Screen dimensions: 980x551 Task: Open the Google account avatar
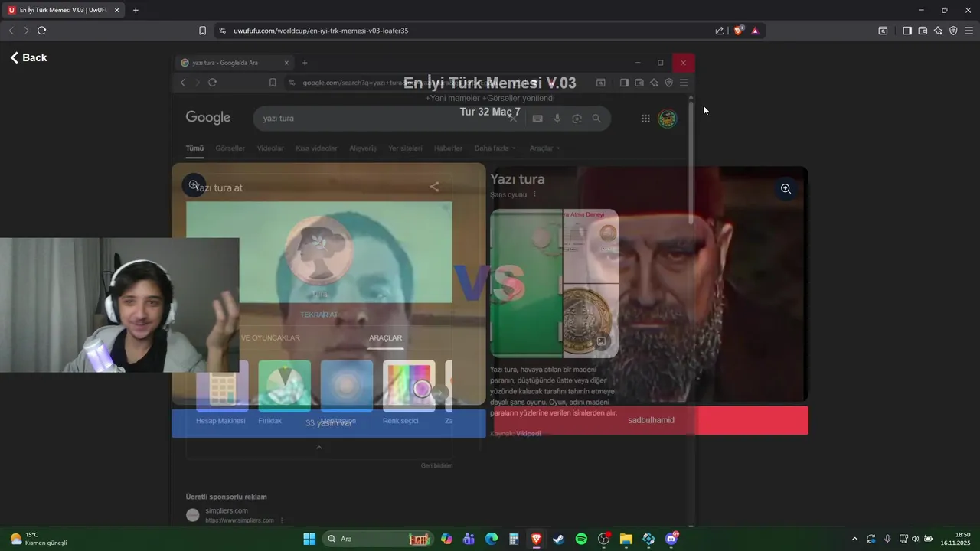(668, 119)
